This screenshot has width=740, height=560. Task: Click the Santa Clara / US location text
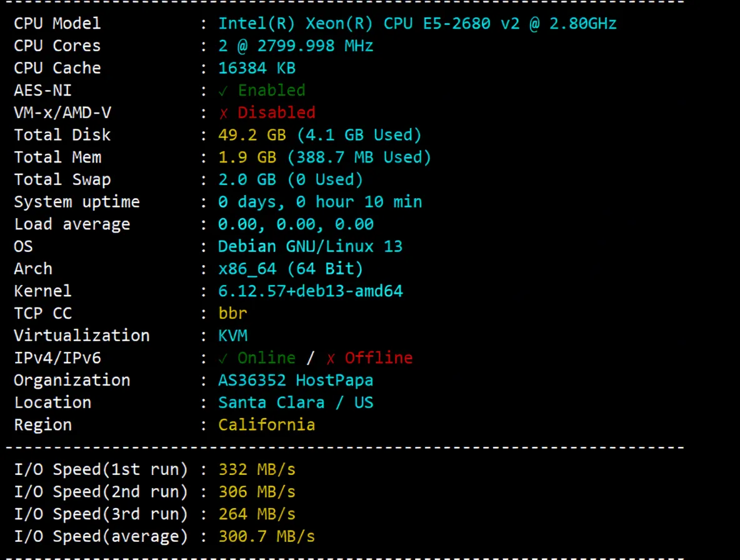click(x=296, y=402)
